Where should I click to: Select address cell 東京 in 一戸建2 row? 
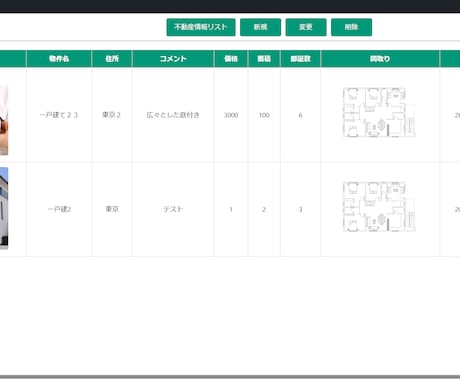point(112,209)
